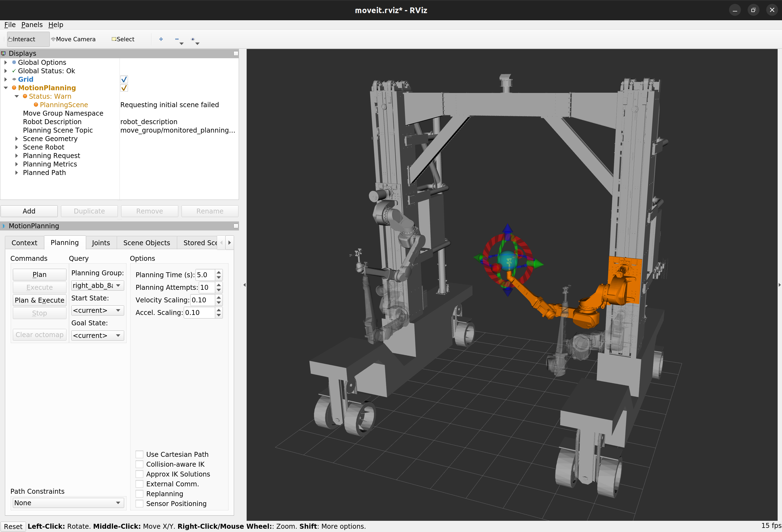This screenshot has height=532, width=782.
Task: Activate the Move Camera tool
Action: [73, 39]
